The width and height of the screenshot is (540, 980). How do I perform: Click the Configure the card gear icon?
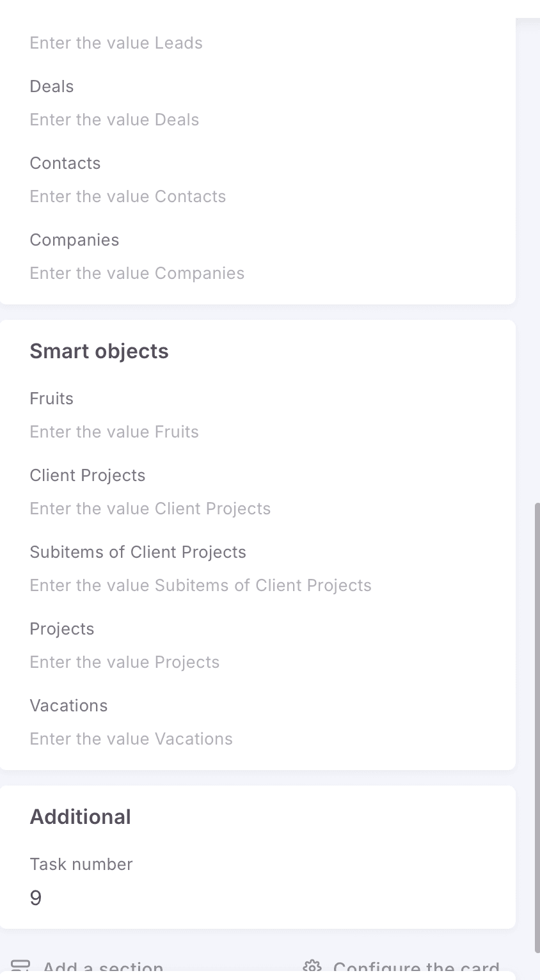coord(312,967)
